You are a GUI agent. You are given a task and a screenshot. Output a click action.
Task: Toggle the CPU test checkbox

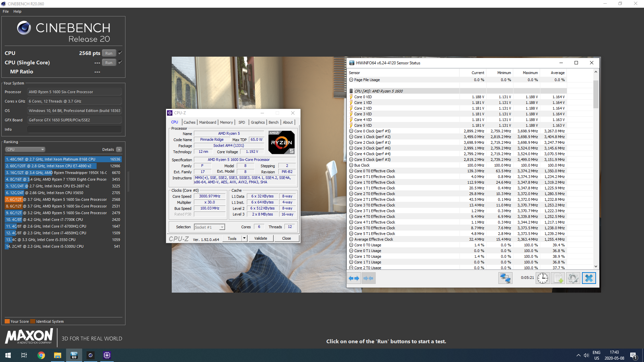coord(120,53)
